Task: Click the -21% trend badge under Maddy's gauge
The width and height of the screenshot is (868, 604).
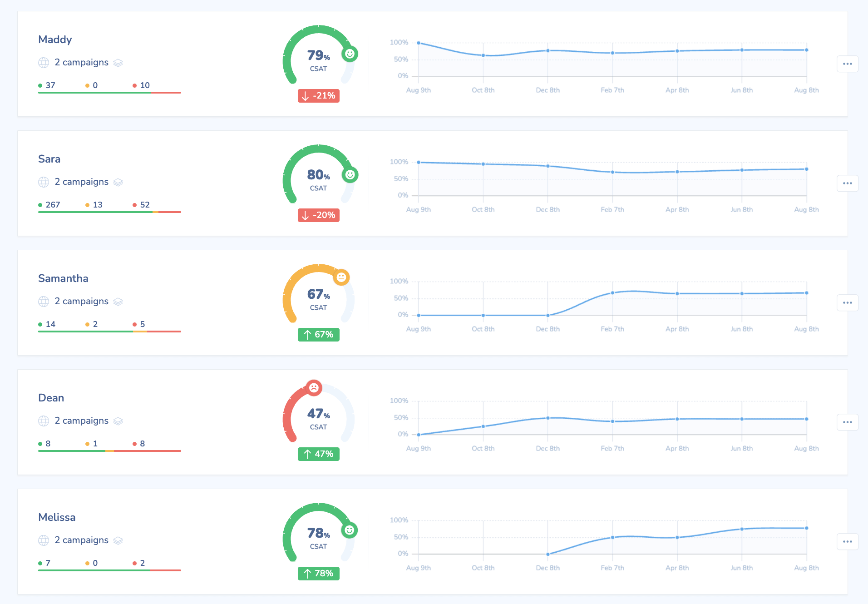Action: (x=318, y=96)
